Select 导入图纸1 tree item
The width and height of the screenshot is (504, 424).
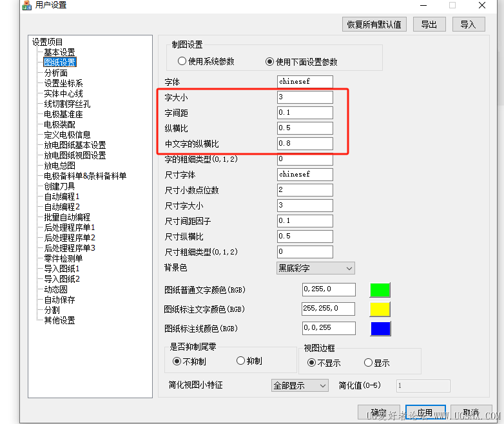[62, 269]
